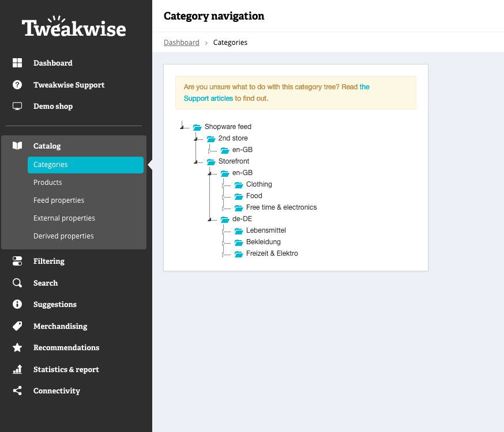Expand the Clothing category node
This screenshot has width=504, height=432.
coord(223,185)
